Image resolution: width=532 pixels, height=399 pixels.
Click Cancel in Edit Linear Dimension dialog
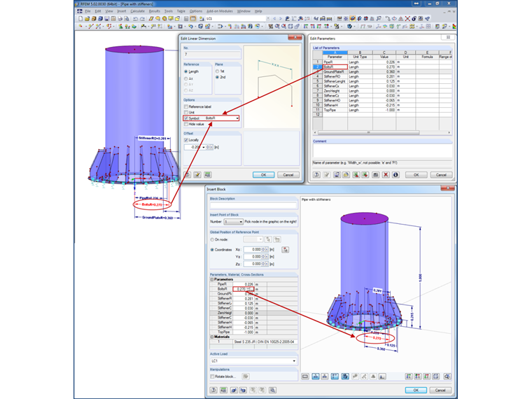coord(288,175)
